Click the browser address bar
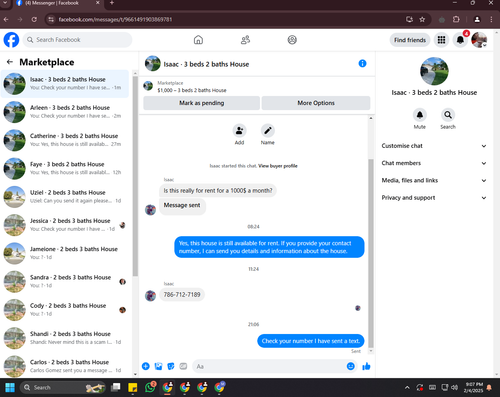 tap(227, 19)
